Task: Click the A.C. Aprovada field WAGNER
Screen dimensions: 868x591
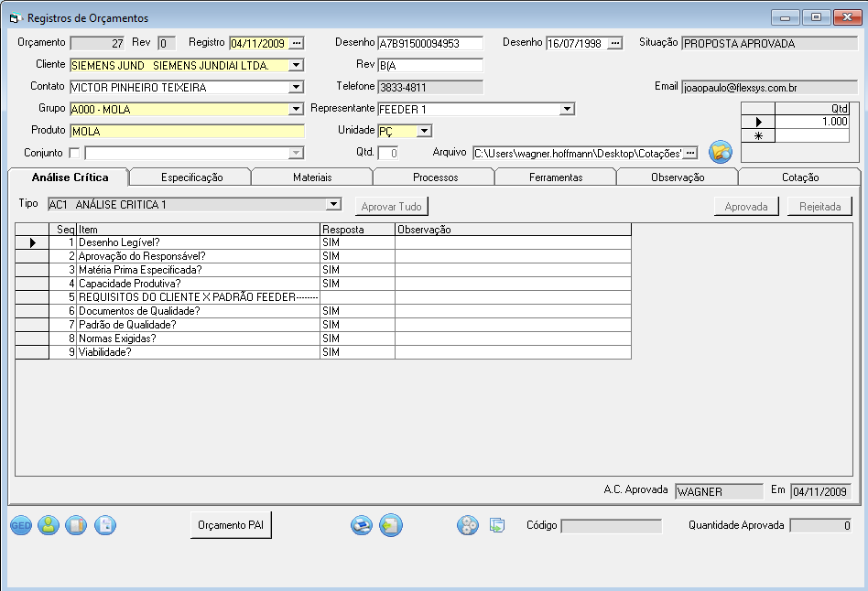Action: point(719,491)
